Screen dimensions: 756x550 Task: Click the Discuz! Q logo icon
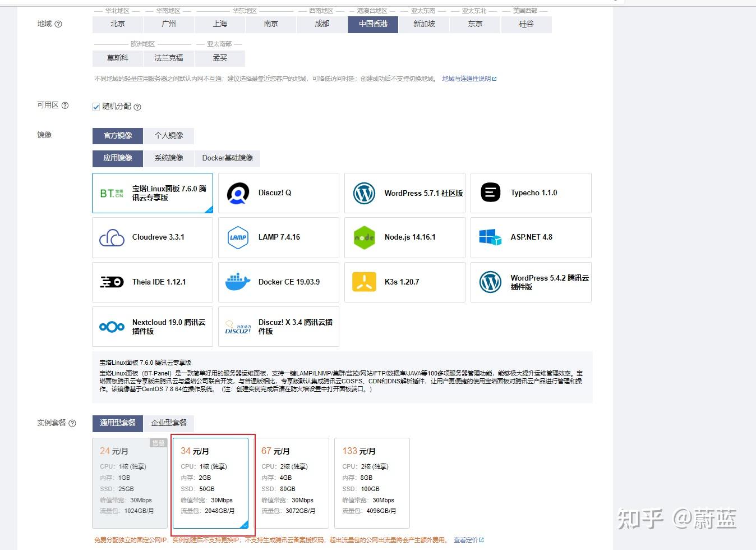(238, 193)
